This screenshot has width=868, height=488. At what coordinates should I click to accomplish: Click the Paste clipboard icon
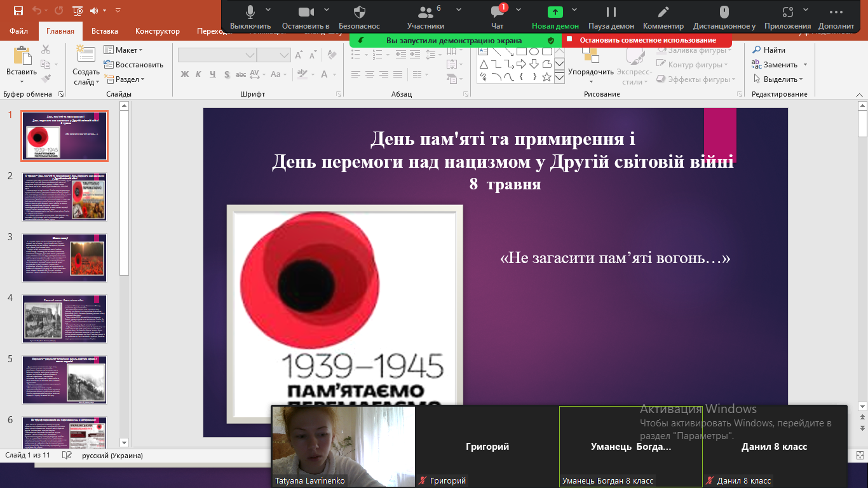click(x=22, y=57)
